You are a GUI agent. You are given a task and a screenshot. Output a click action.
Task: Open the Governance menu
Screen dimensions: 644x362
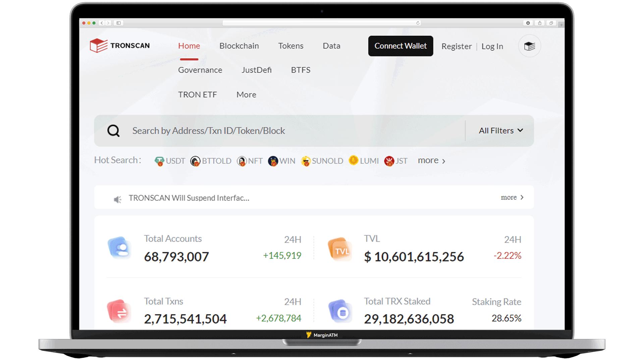click(200, 70)
